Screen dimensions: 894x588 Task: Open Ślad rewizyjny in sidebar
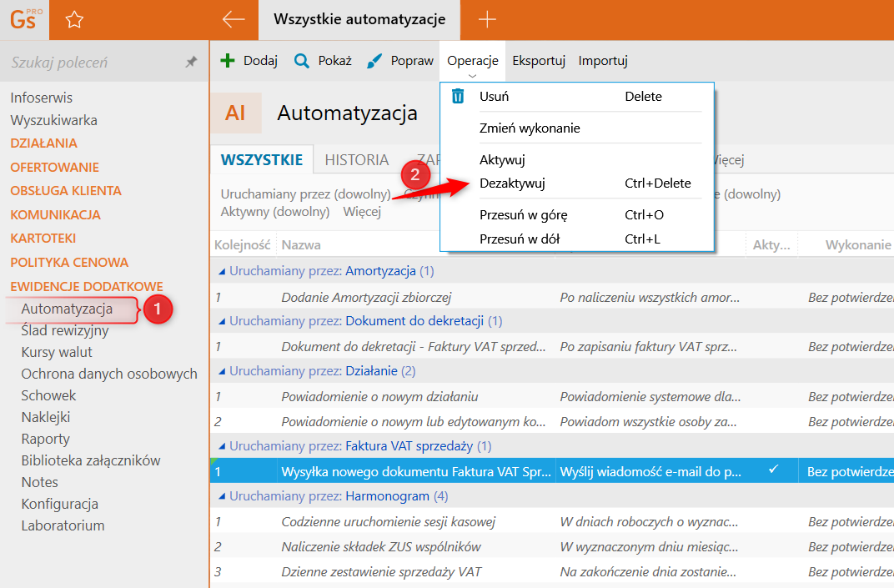65,330
